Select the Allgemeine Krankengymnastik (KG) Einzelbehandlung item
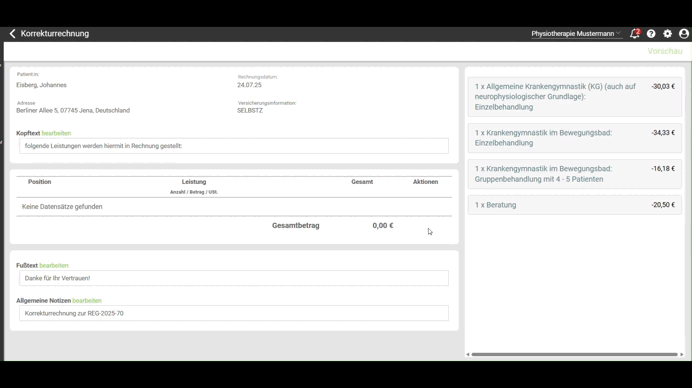 [575, 97]
